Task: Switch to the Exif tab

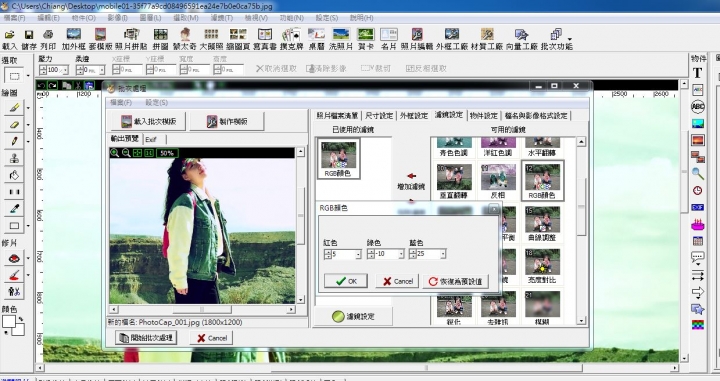Action: click(x=151, y=139)
